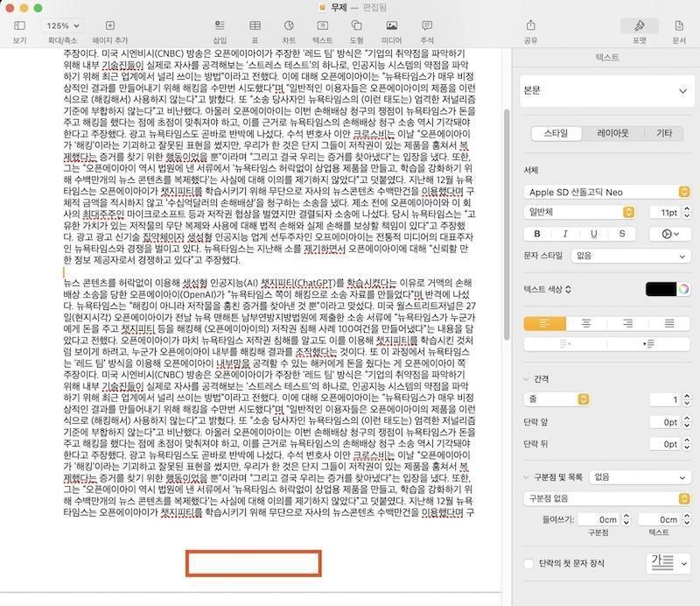This screenshot has width=700, height=606.
Task: Toggle bold B formatting
Action: tap(537, 234)
